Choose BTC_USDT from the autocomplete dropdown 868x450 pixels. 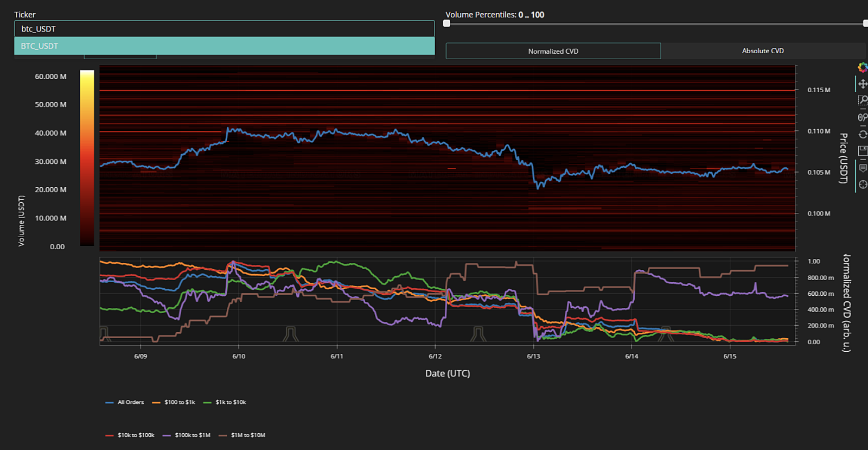click(x=224, y=46)
